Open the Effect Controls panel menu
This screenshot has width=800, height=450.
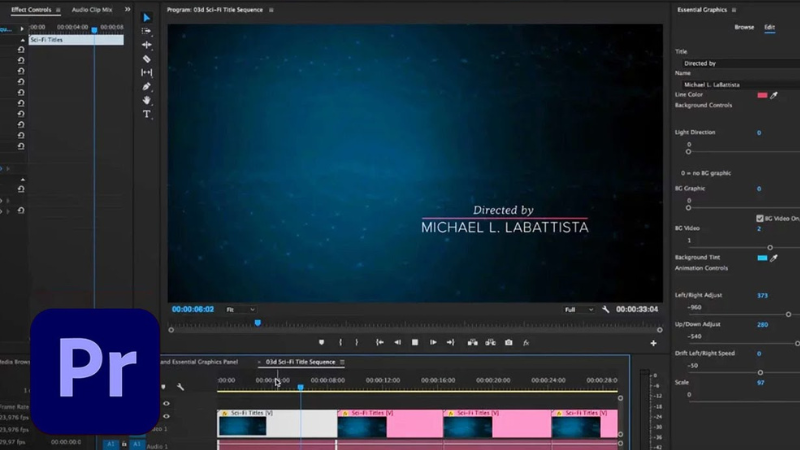coord(58,10)
